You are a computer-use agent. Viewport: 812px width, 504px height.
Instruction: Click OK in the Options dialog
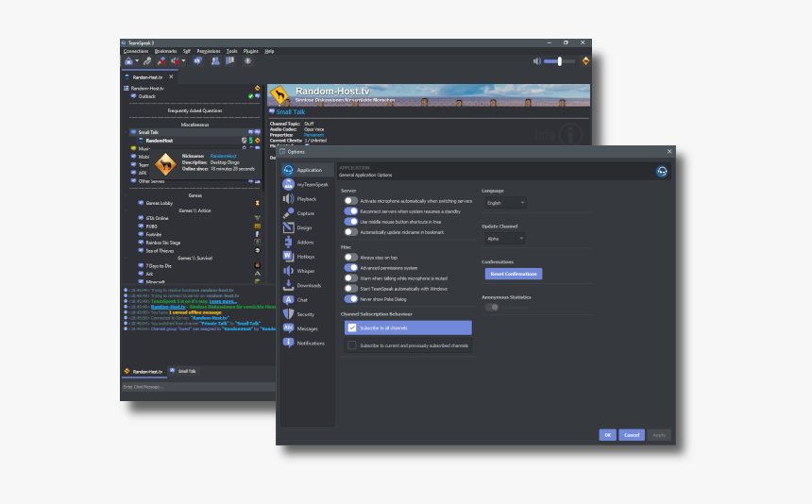(607, 435)
